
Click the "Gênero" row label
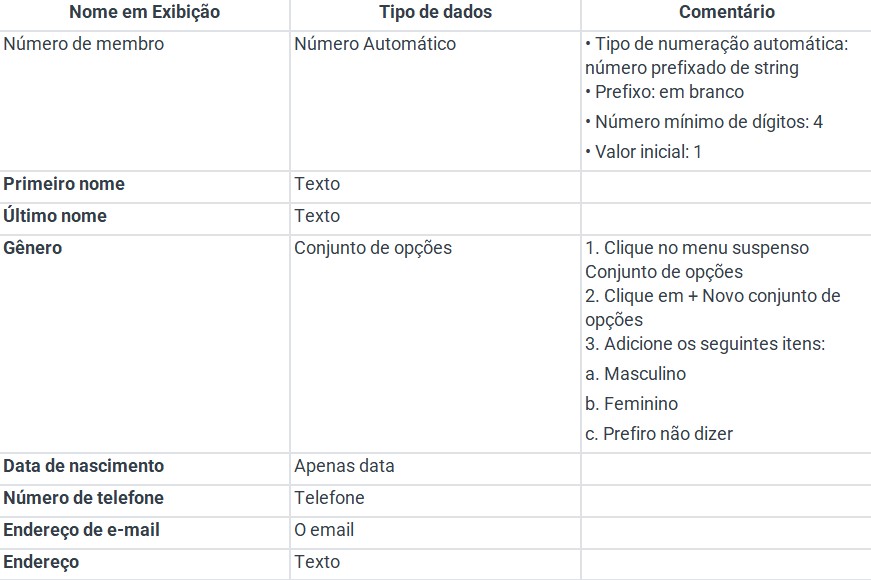[33, 248]
